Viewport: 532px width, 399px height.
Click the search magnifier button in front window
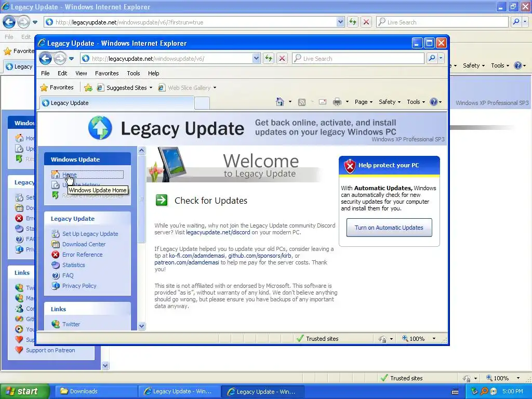pyautogui.click(x=432, y=58)
